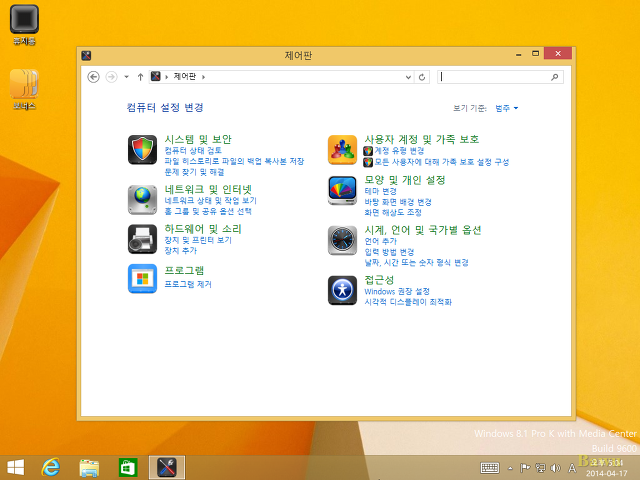Click 계정 유형 변경 link
This screenshot has height=480, width=640.
pos(399,151)
